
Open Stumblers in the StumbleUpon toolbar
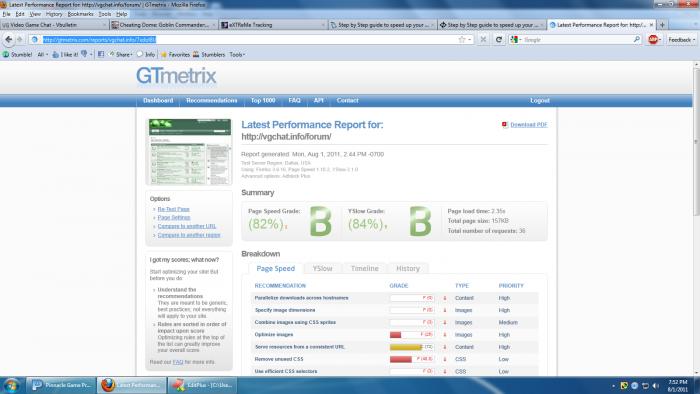click(209, 54)
